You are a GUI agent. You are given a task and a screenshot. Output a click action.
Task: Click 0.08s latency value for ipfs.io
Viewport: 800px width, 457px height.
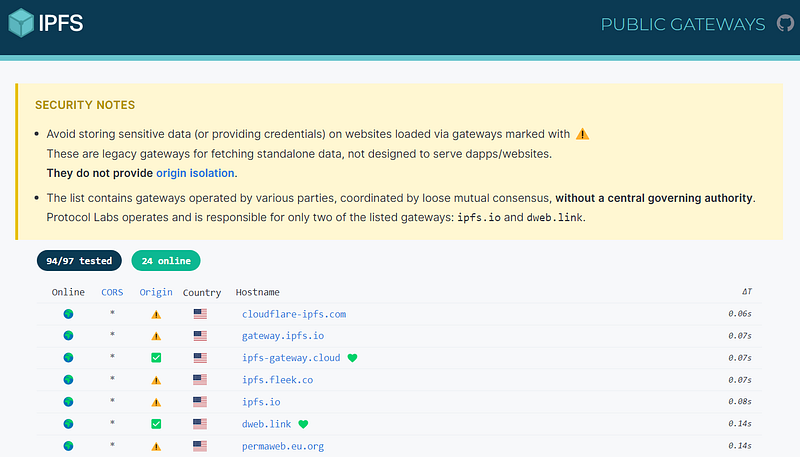740,401
